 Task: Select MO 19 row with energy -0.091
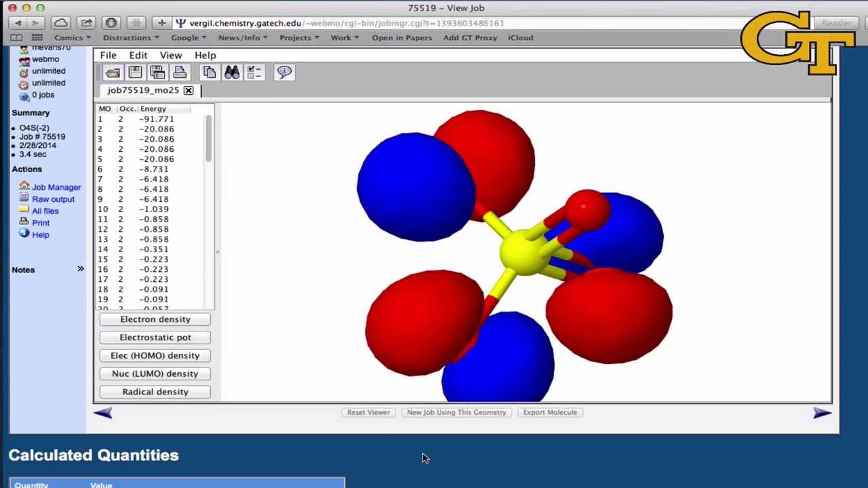point(151,300)
